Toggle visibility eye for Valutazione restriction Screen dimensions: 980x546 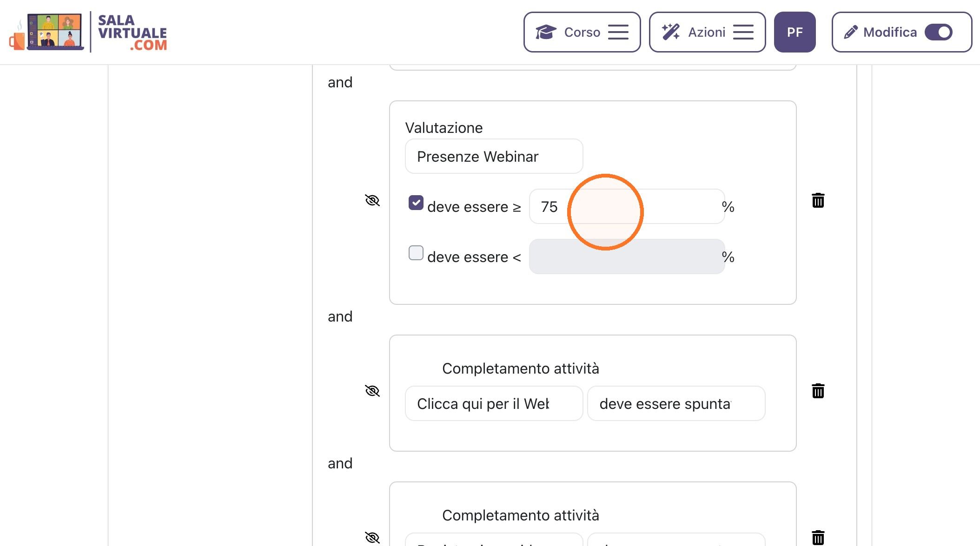point(372,200)
